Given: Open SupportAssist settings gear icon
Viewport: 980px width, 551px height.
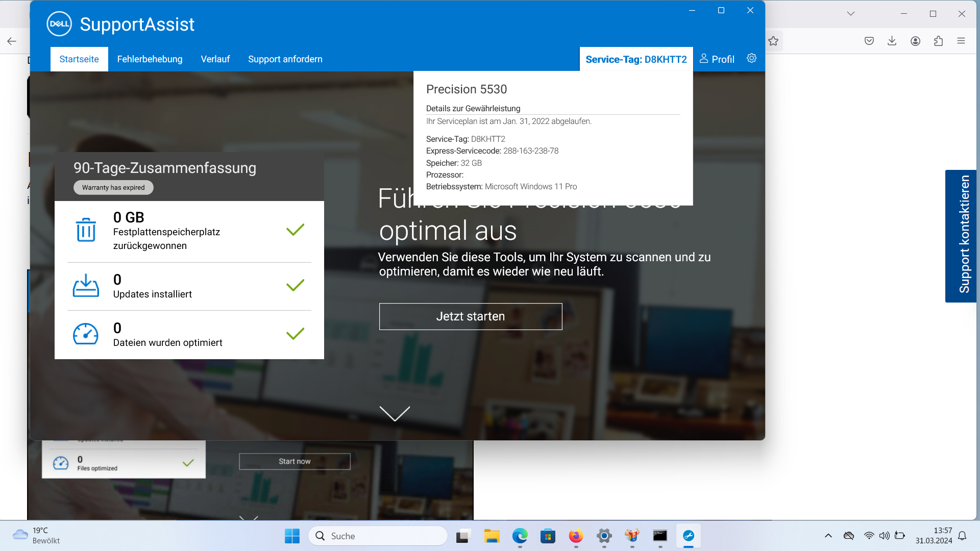Looking at the screenshot, I should (751, 58).
